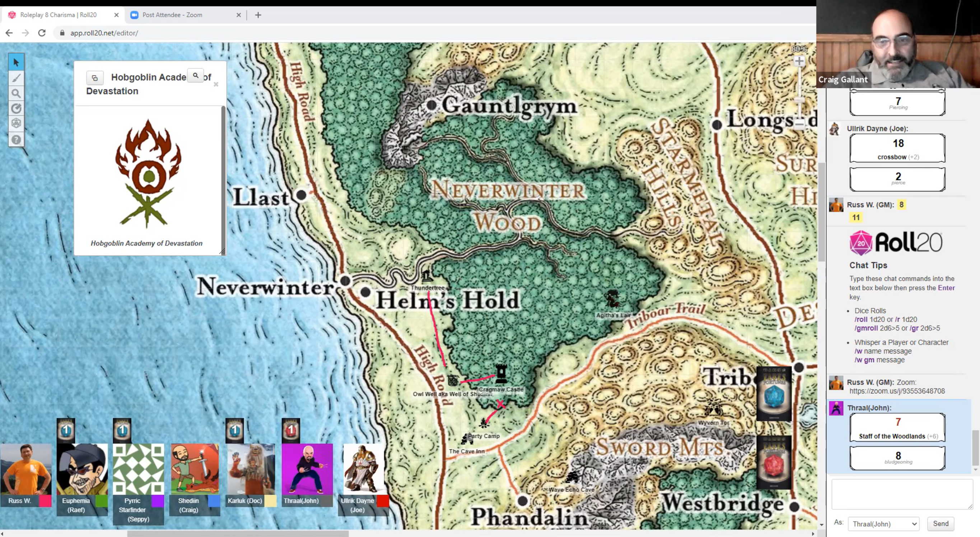
Task: Click Shediin's blue color swatch
Action: pyautogui.click(x=214, y=501)
